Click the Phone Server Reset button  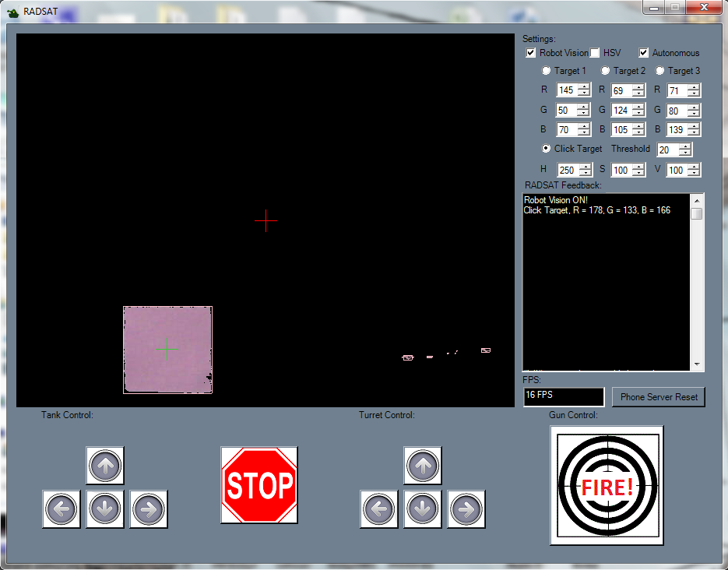coord(659,397)
